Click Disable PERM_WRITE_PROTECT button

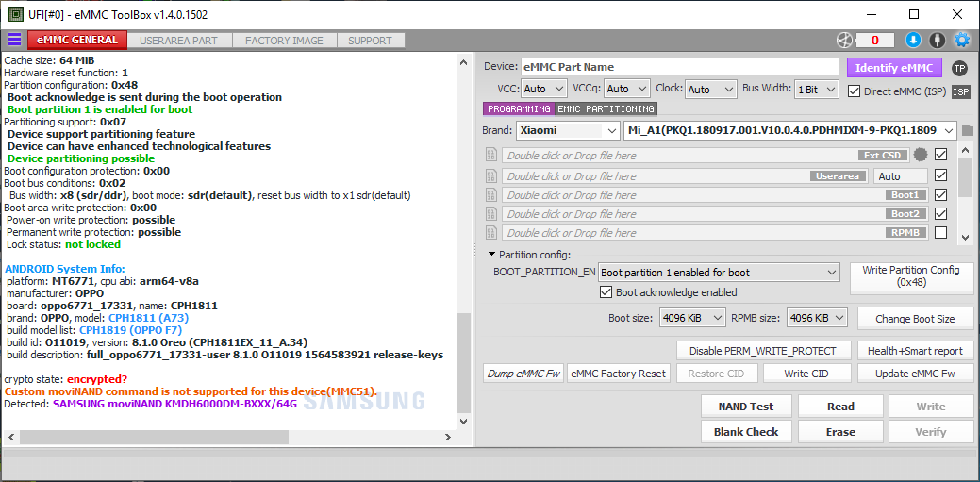point(764,351)
